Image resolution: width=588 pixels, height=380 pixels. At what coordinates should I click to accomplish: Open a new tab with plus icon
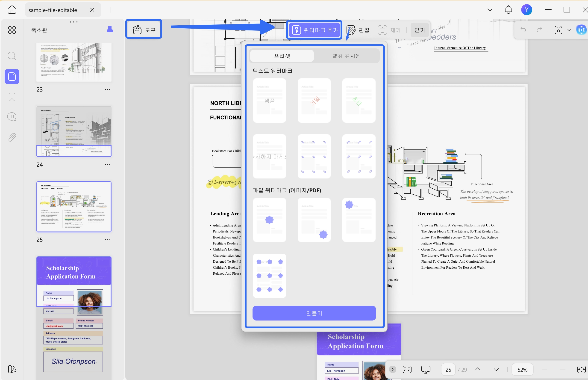[111, 10]
